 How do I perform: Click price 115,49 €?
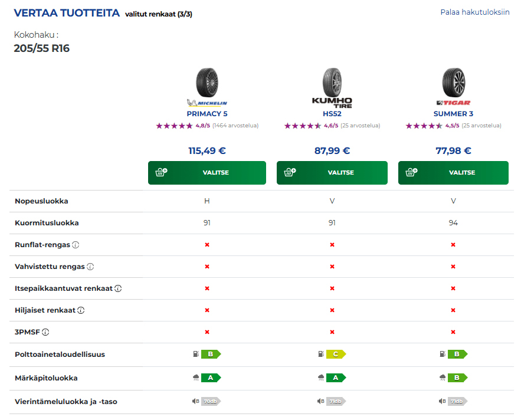tap(207, 151)
